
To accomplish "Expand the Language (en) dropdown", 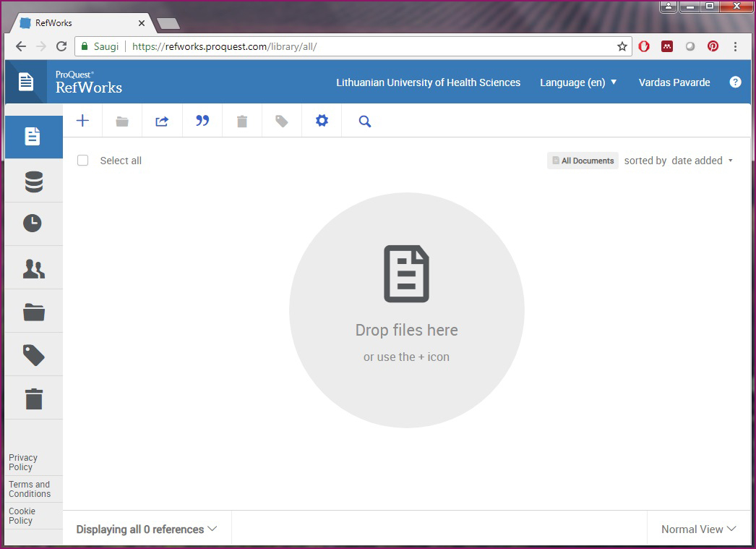I will coord(578,82).
